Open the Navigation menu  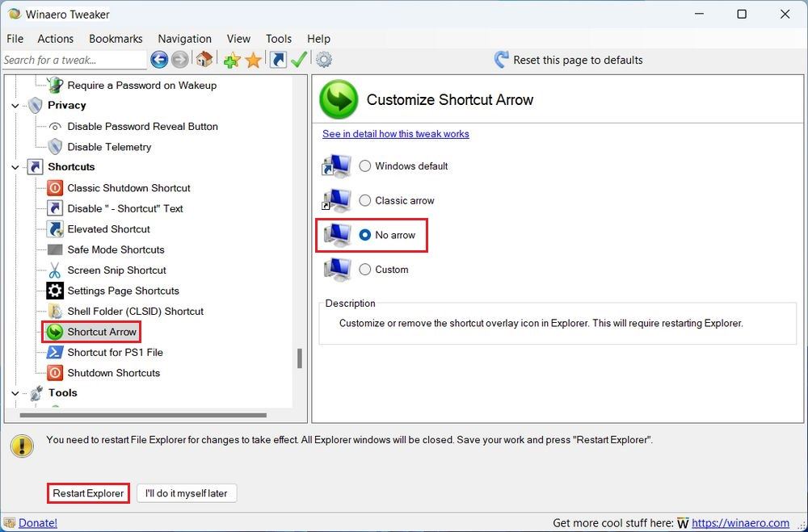(184, 39)
